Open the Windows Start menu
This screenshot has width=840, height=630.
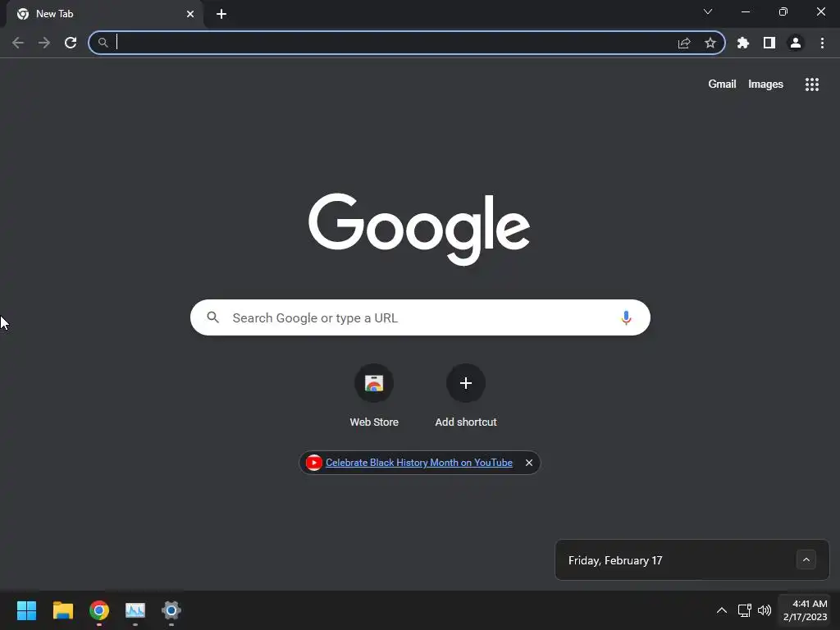click(26, 610)
